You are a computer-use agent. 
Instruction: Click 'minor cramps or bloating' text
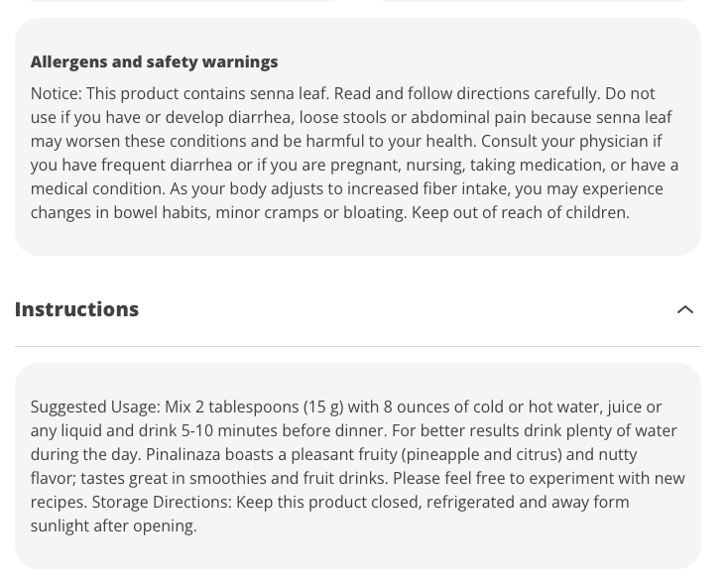click(308, 212)
